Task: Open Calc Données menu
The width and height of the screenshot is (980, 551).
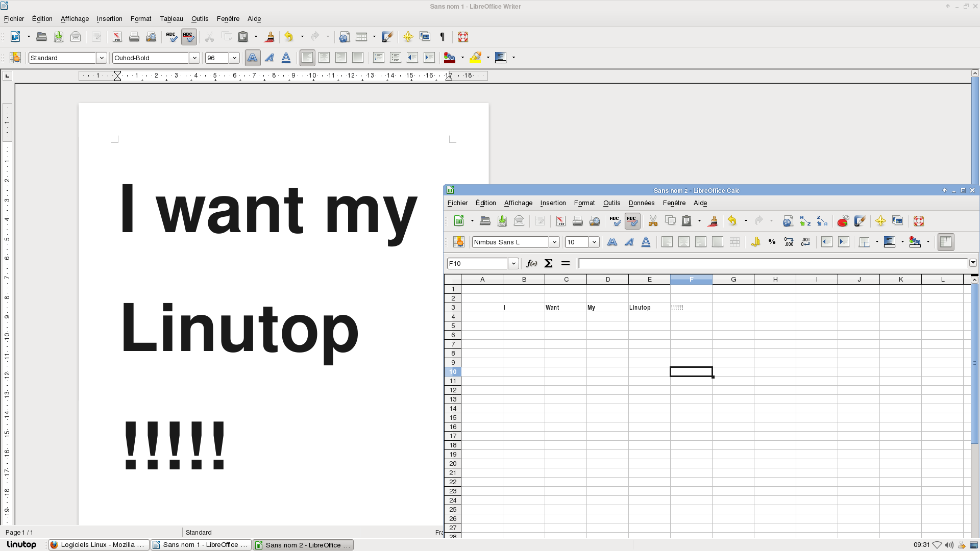Action: tap(642, 203)
